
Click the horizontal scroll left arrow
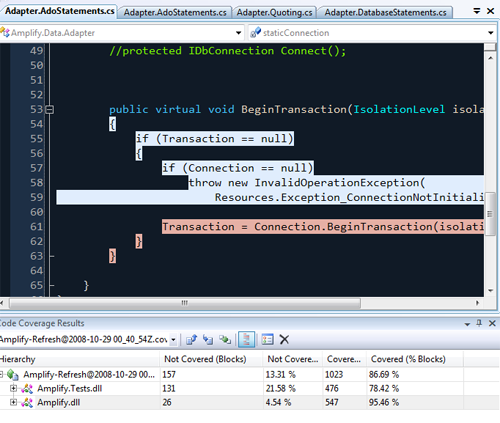click(x=2, y=303)
